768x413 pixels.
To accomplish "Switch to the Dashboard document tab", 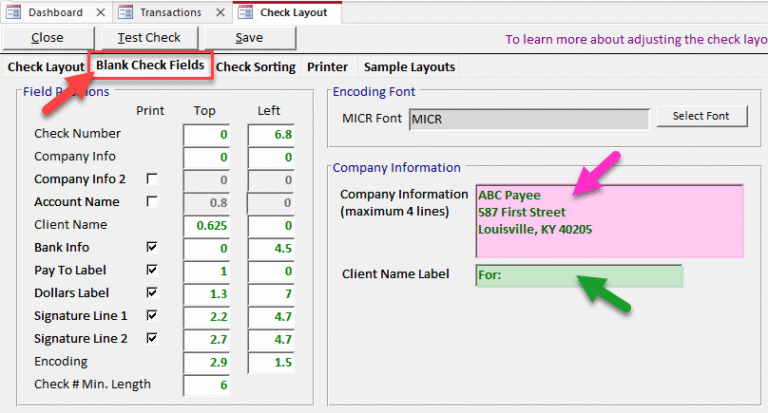I will coord(56,12).
